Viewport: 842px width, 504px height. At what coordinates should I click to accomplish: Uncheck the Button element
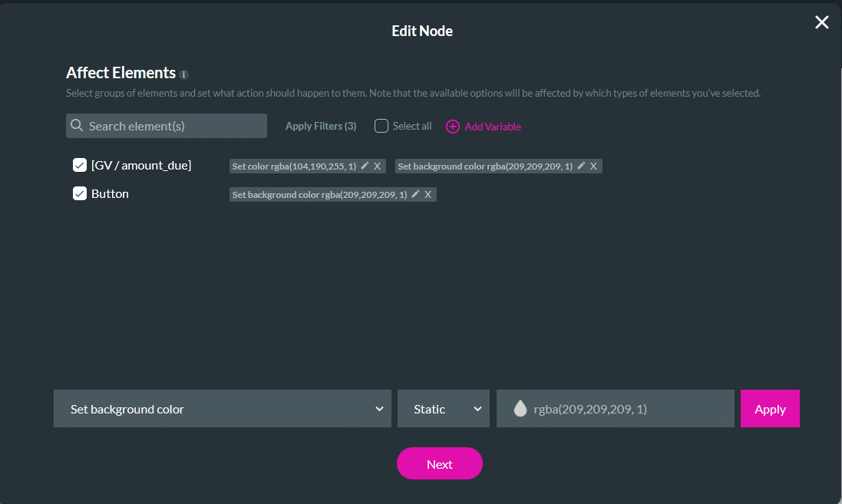80,193
